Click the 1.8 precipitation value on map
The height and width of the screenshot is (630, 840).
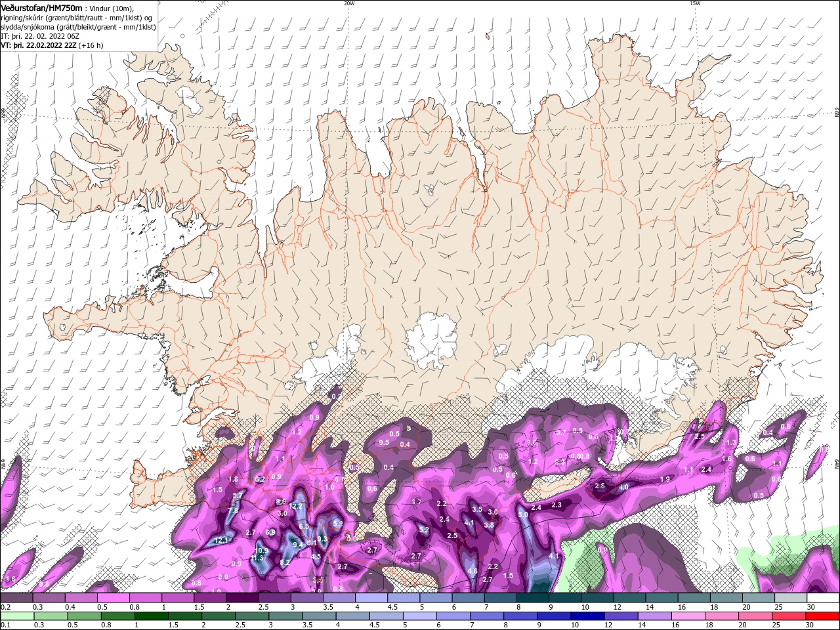click(233, 480)
